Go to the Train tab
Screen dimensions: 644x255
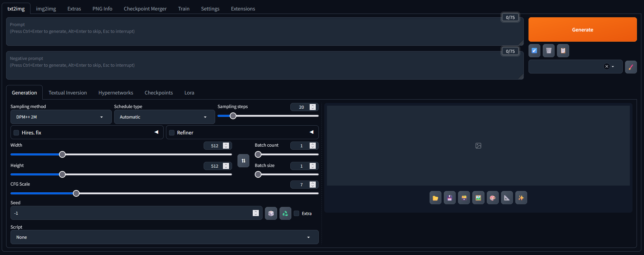[184, 8]
